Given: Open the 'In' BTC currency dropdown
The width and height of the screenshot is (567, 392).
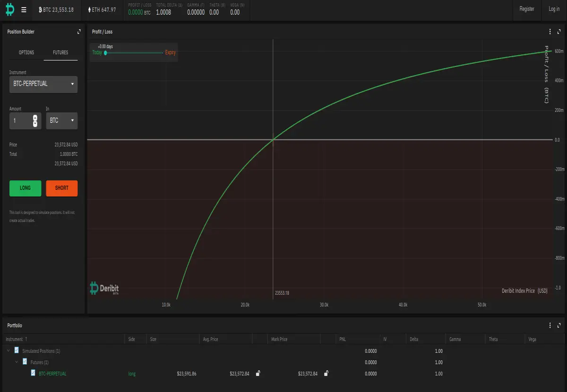Looking at the screenshot, I should [61, 121].
